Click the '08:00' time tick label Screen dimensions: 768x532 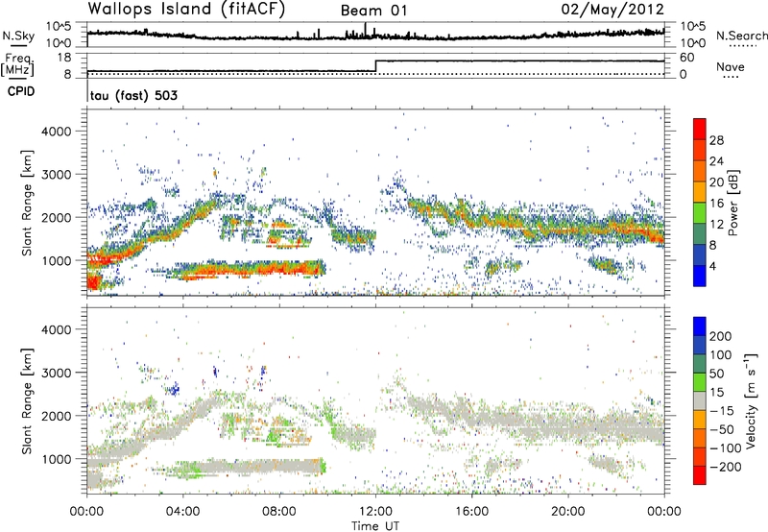click(x=279, y=512)
